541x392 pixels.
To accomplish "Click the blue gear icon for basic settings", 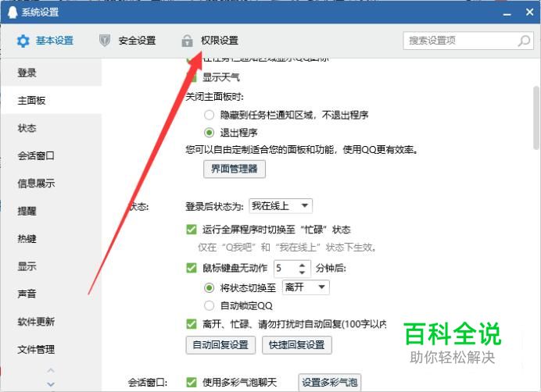I will click(23, 41).
